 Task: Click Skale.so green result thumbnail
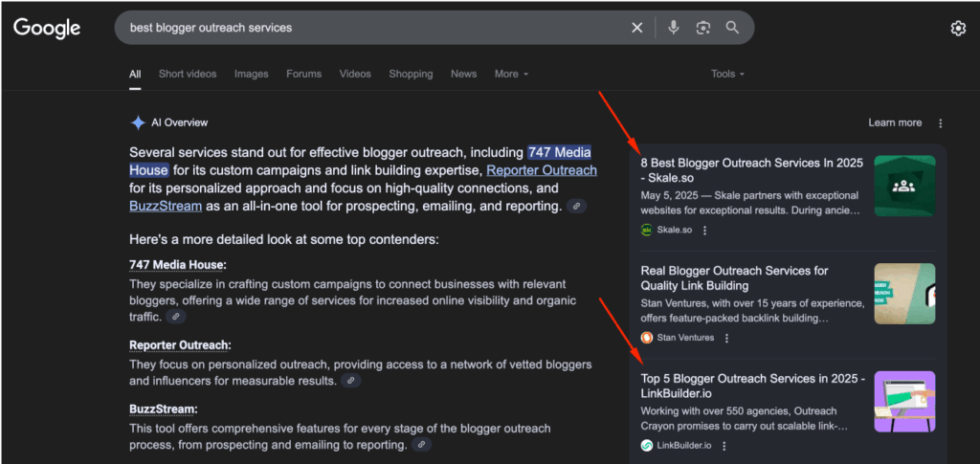pyautogui.click(x=904, y=187)
